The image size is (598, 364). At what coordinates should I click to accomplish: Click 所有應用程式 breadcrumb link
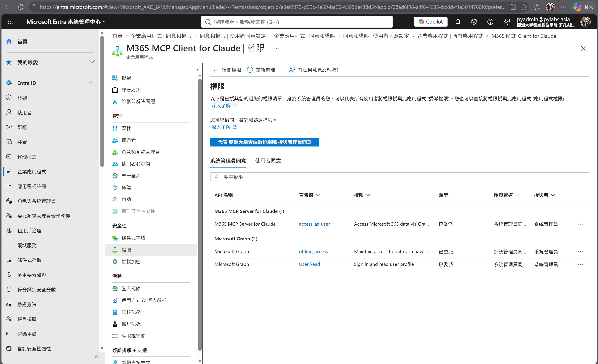tap(450, 36)
